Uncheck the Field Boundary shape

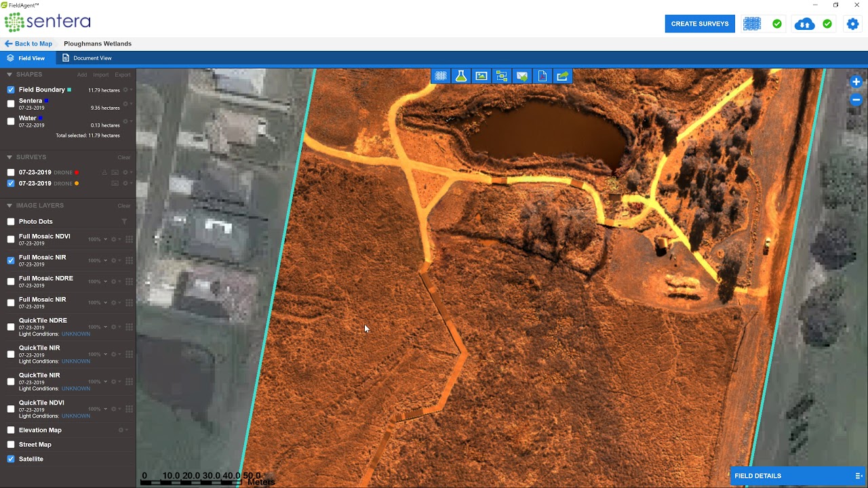(11, 89)
